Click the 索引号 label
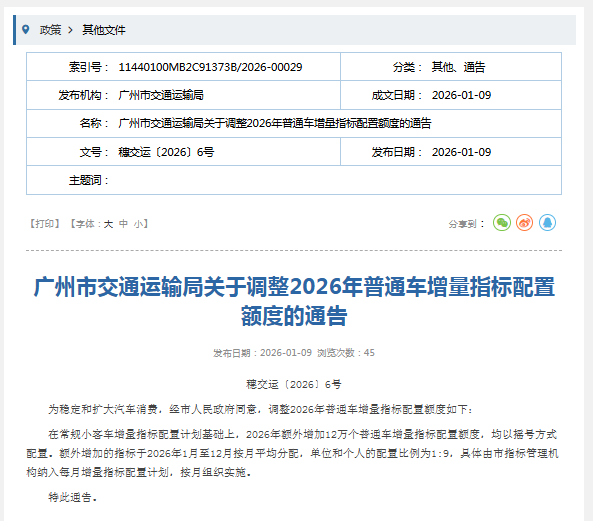The width and height of the screenshot is (593, 521). 88,67
